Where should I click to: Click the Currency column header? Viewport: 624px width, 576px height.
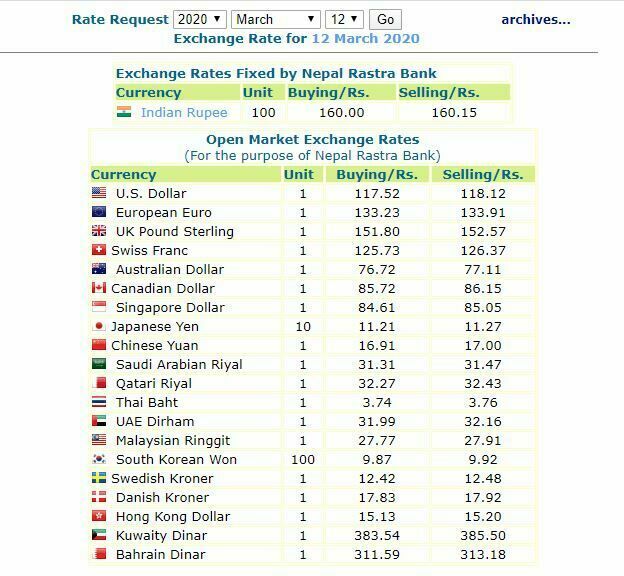124,174
